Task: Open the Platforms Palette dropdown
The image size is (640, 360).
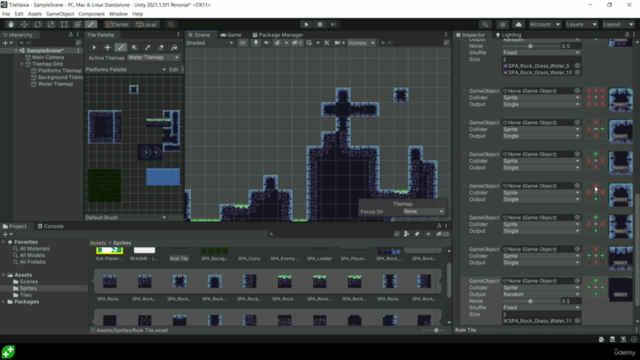Action: 126,69
